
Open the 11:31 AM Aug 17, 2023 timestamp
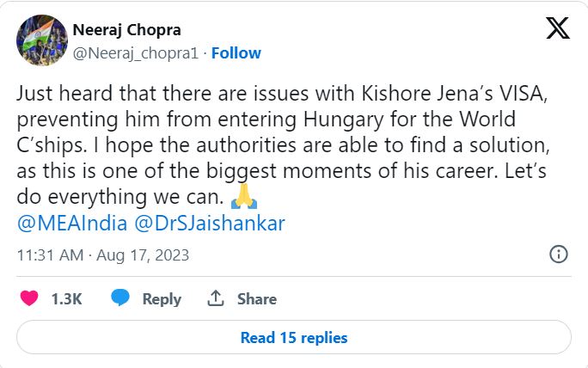[103, 255]
